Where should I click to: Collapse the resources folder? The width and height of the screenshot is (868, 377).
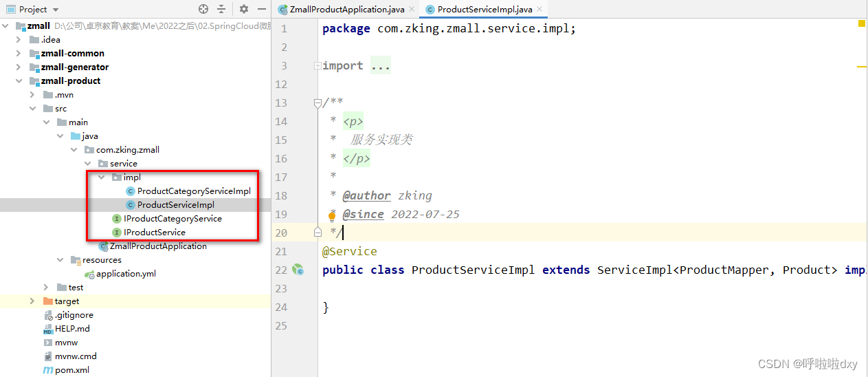[60, 260]
